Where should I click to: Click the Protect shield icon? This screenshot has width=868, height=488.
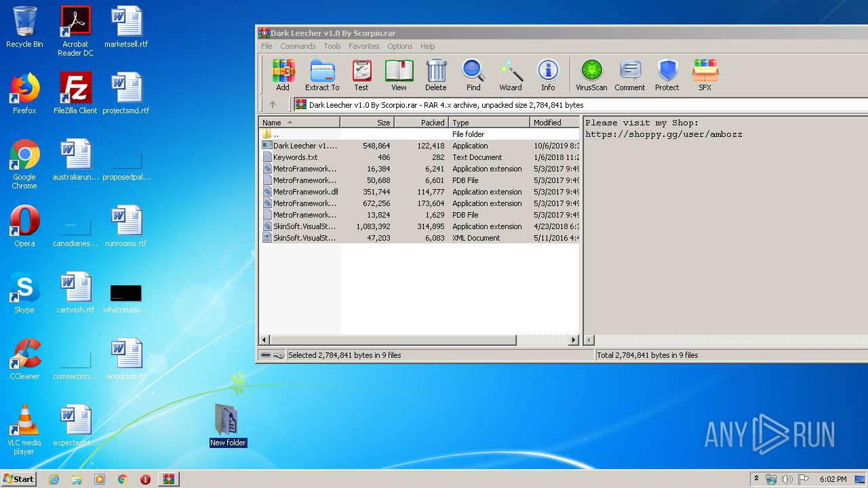pyautogui.click(x=667, y=75)
